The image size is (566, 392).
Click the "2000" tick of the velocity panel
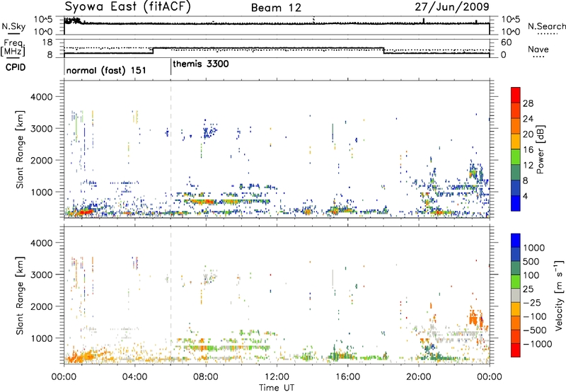click(41, 307)
